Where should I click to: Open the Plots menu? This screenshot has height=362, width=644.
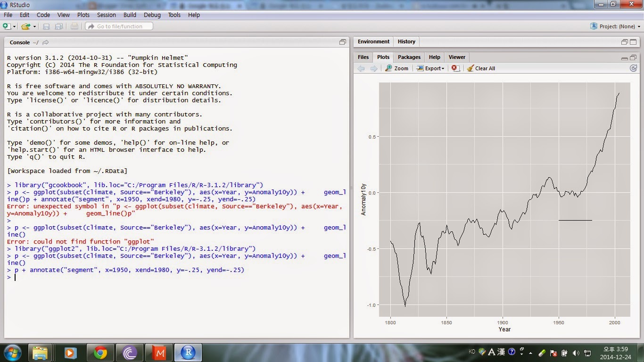point(83,15)
